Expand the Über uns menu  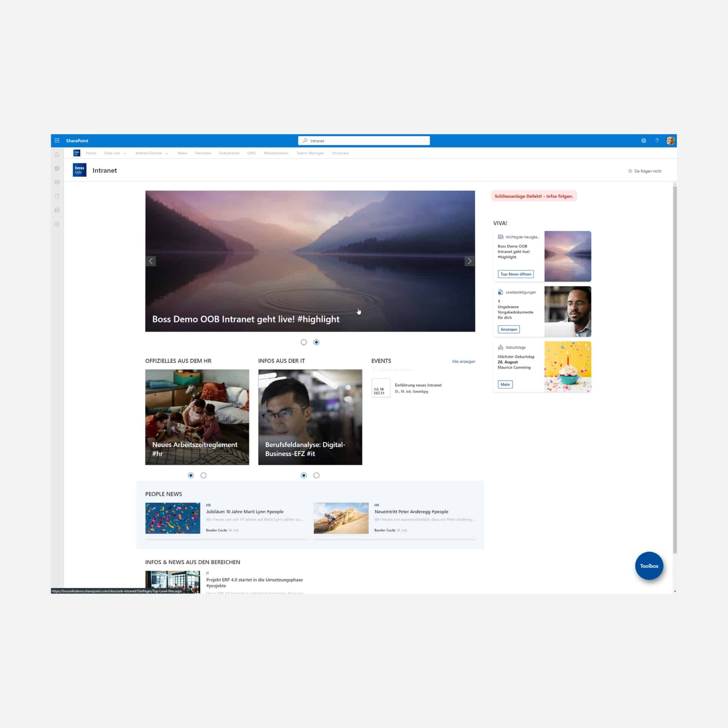pos(115,153)
